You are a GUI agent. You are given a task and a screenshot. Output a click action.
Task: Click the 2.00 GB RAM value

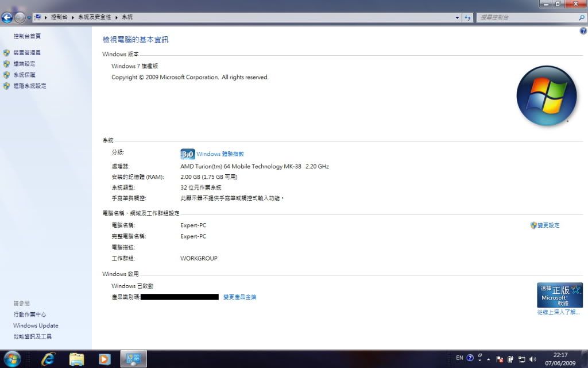[209, 177]
